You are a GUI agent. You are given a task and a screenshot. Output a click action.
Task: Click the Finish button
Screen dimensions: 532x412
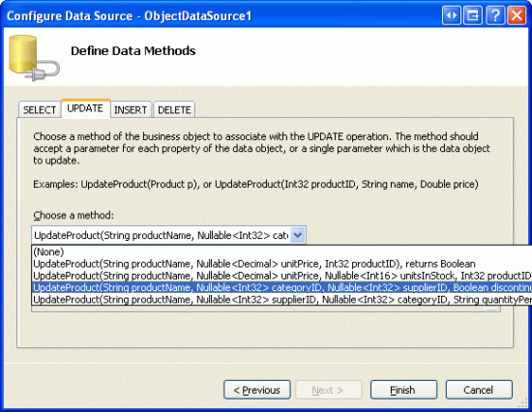tap(403, 390)
